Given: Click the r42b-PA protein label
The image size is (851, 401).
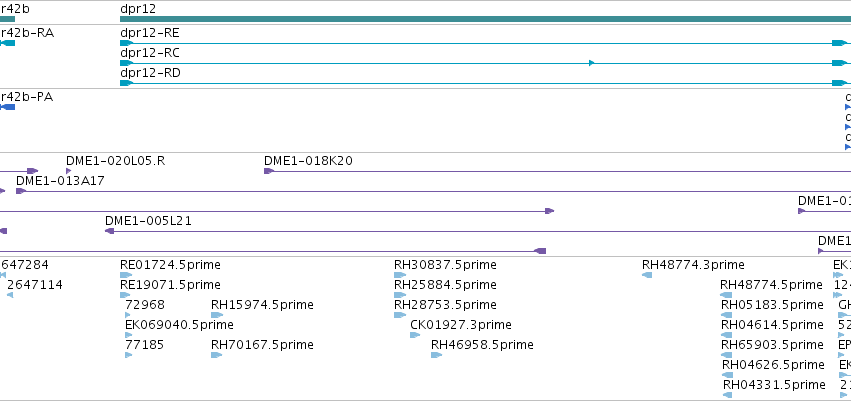Looking at the screenshot, I should pos(27,98).
